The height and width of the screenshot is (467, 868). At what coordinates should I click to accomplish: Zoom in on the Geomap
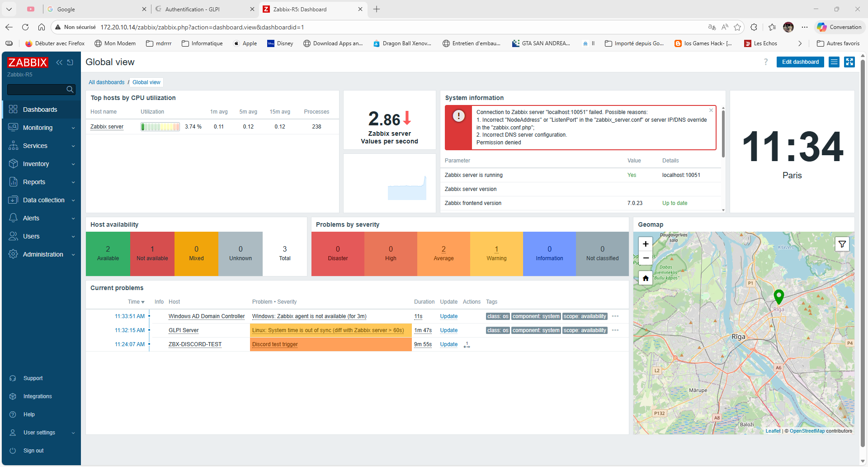pyautogui.click(x=645, y=243)
